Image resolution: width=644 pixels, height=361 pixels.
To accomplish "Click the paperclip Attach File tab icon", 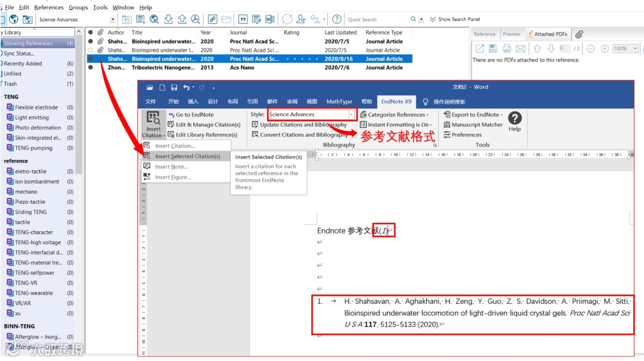I will pyautogui.click(x=579, y=34).
